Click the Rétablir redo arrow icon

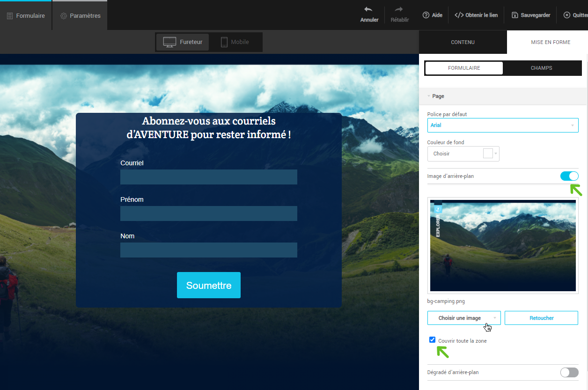(x=399, y=9)
